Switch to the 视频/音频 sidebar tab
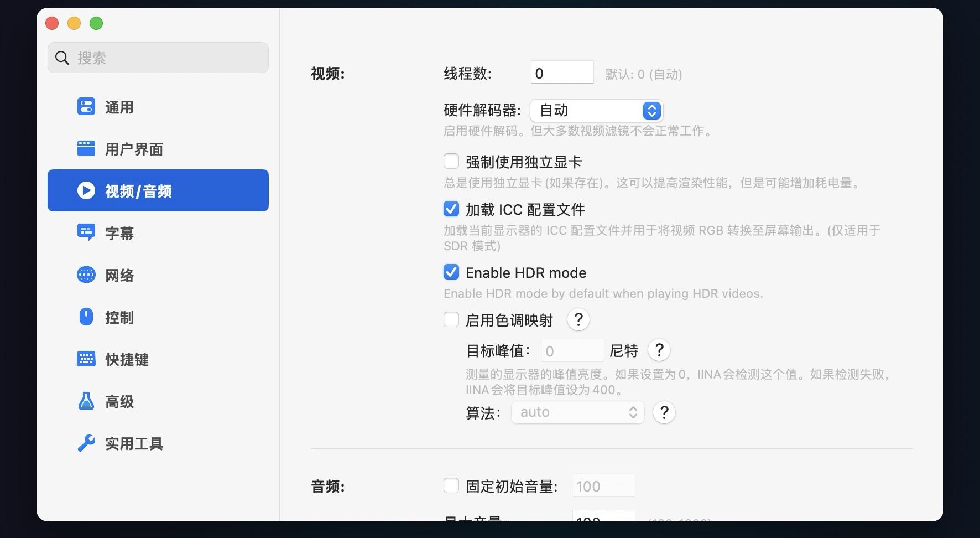Image resolution: width=980 pixels, height=538 pixels. (x=158, y=190)
